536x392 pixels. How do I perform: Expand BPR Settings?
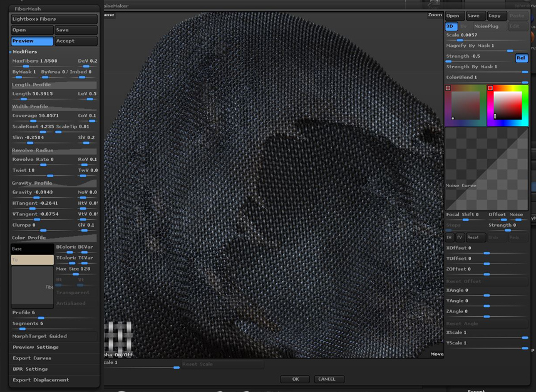pyautogui.click(x=30, y=369)
